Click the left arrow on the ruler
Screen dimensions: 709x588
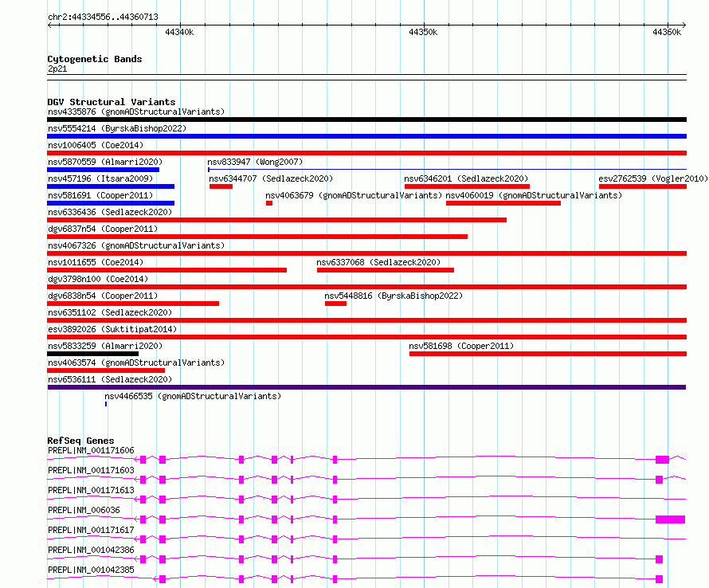[x=49, y=25]
